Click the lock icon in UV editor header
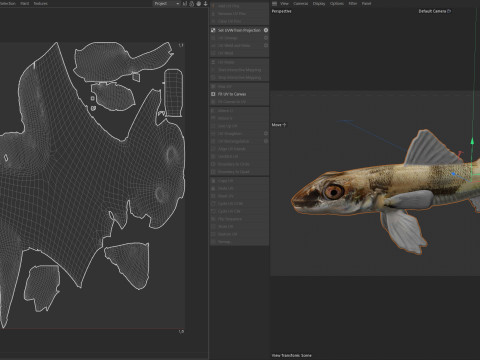The image size is (480, 360). (x=192, y=4)
